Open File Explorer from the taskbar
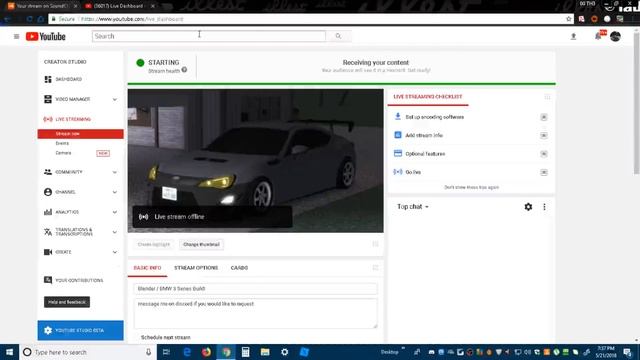This screenshot has height=360, width=640. [265, 352]
